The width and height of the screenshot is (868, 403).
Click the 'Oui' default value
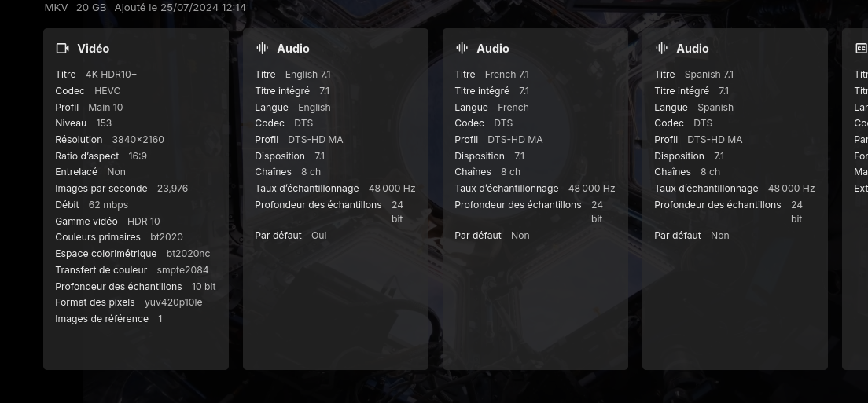point(318,236)
